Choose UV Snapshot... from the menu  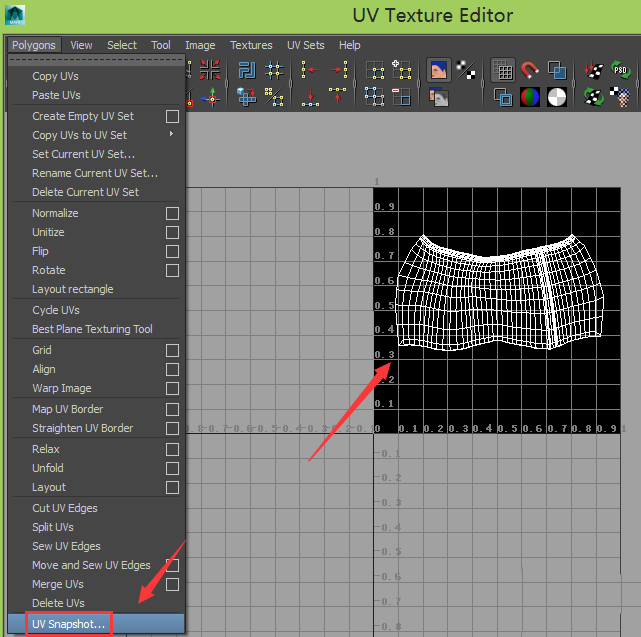(x=68, y=624)
